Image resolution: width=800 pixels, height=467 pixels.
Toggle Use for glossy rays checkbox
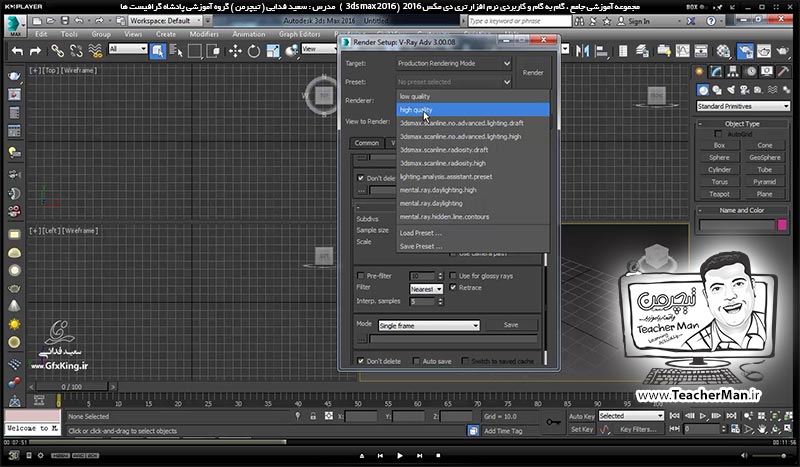[x=453, y=276]
